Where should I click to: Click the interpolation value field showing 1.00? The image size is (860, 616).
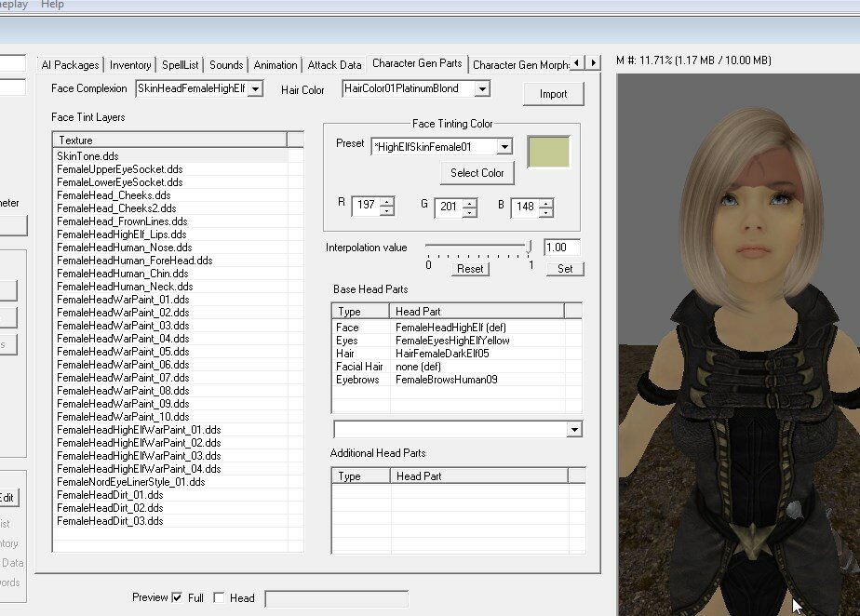(561, 248)
